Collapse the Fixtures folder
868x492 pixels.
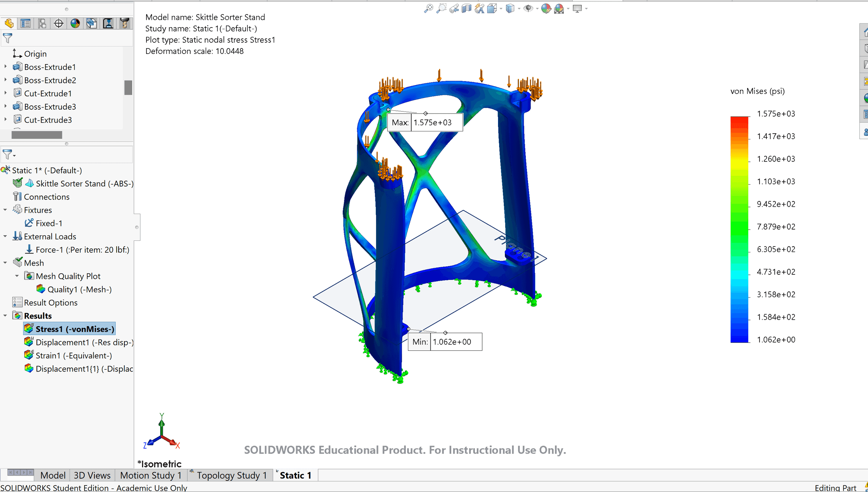(5, 210)
